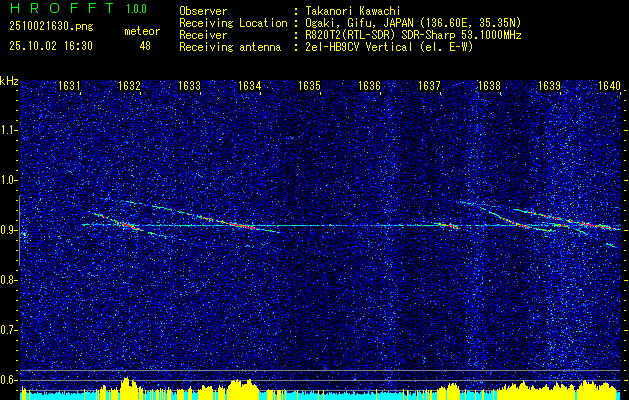Viewport: 629px width, 400px height.
Task: Click the 1631 time marker
Action: click(69, 86)
